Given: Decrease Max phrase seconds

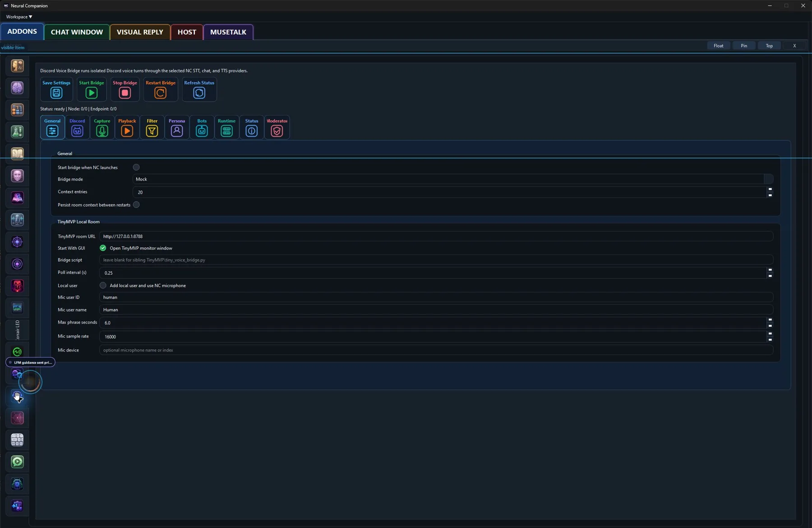Looking at the screenshot, I should click(770, 325).
